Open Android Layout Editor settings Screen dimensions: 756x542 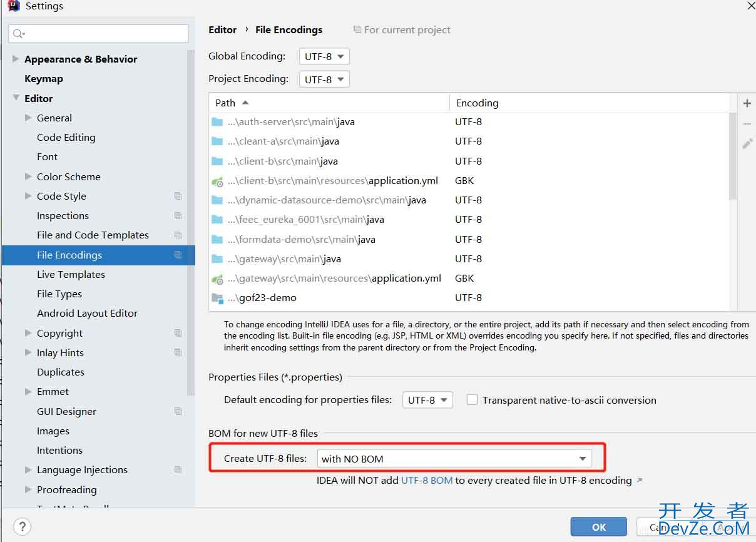[87, 314]
